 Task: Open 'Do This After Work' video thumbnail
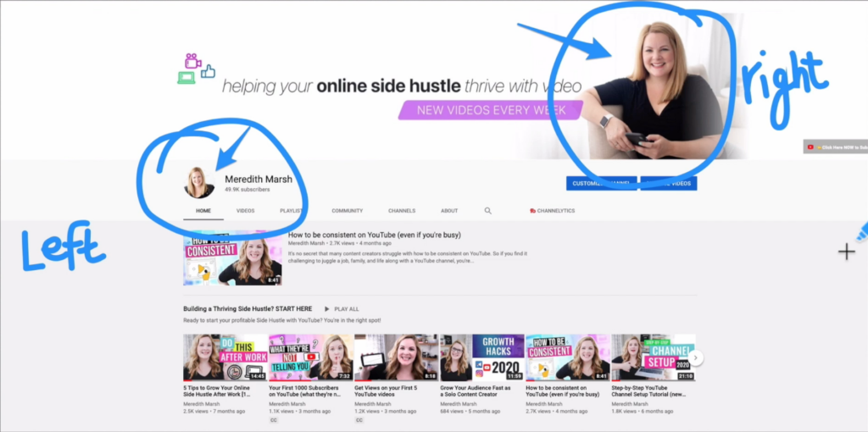pyautogui.click(x=225, y=357)
